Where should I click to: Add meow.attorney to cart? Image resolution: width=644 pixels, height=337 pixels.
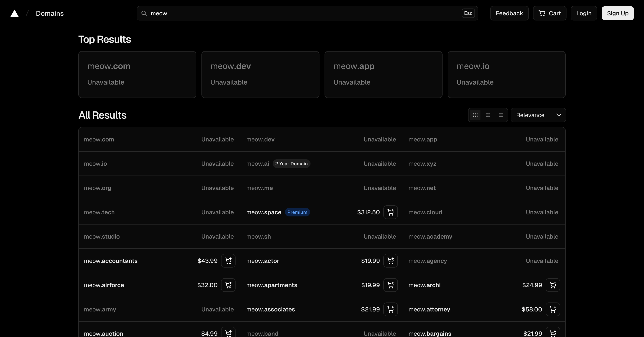pyautogui.click(x=553, y=309)
